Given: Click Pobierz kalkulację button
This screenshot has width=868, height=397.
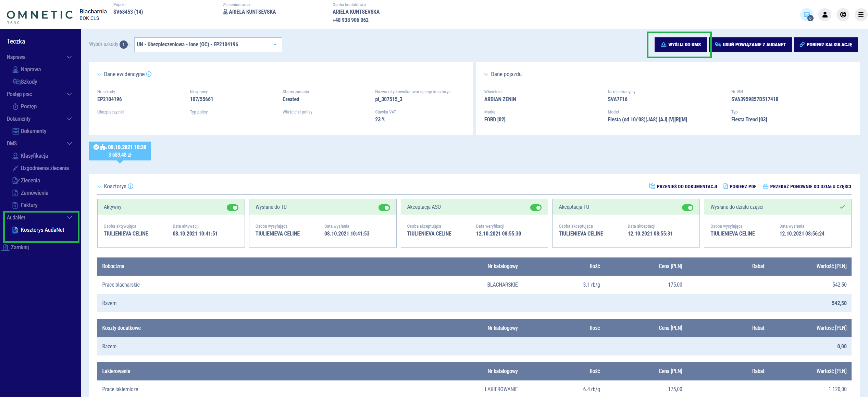Looking at the screenshot, I should tap(826, 45).
